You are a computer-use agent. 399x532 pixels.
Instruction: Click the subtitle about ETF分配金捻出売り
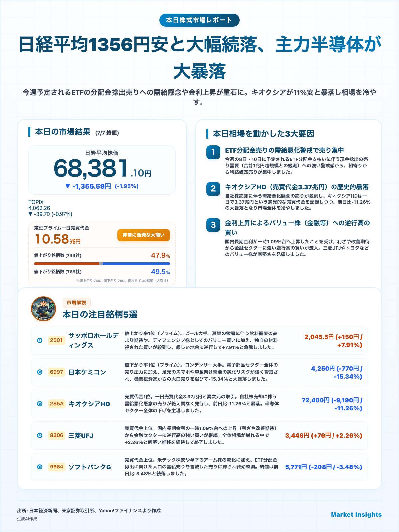click(199, 97)
